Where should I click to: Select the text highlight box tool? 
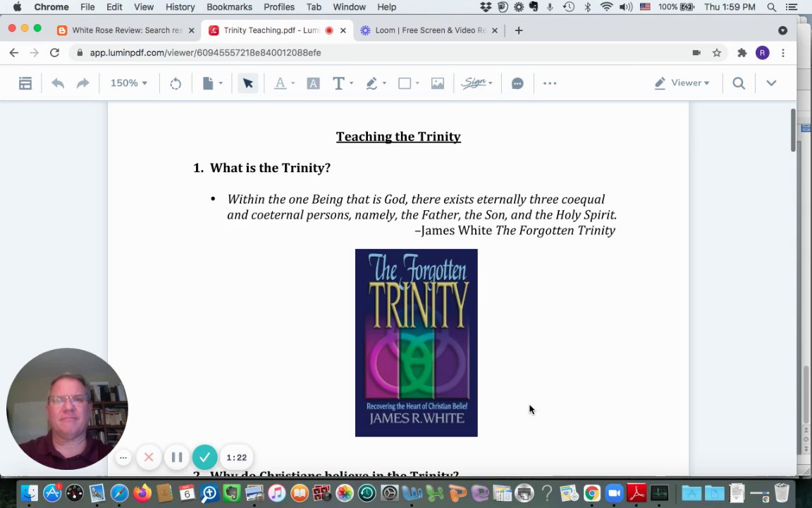click(x=313, y=83)
